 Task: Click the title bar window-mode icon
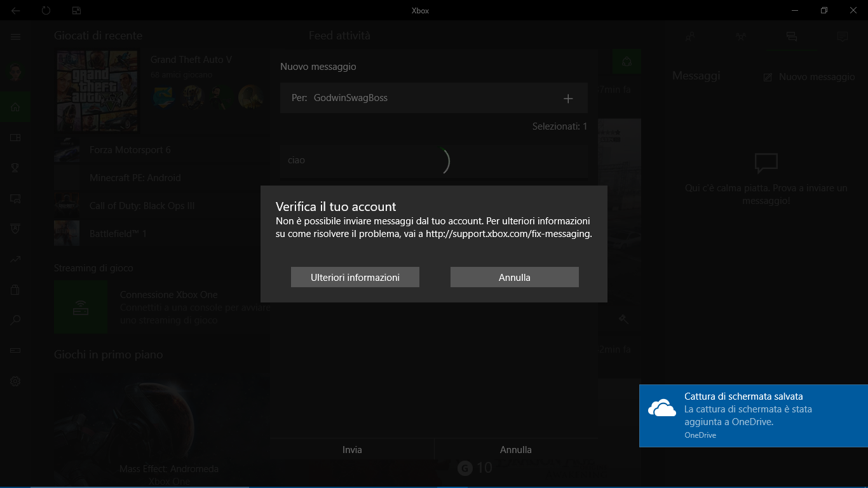coord(76,10)
